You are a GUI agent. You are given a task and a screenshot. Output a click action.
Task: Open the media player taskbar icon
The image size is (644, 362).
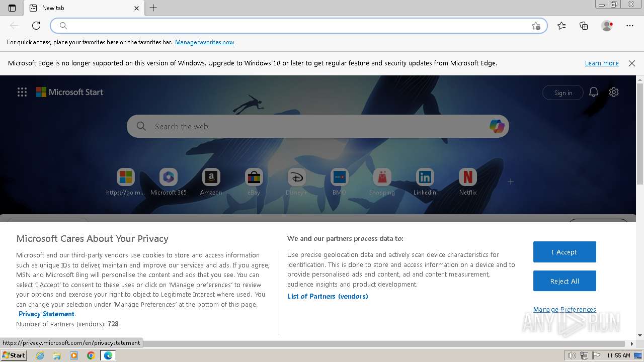pos(74,355)
